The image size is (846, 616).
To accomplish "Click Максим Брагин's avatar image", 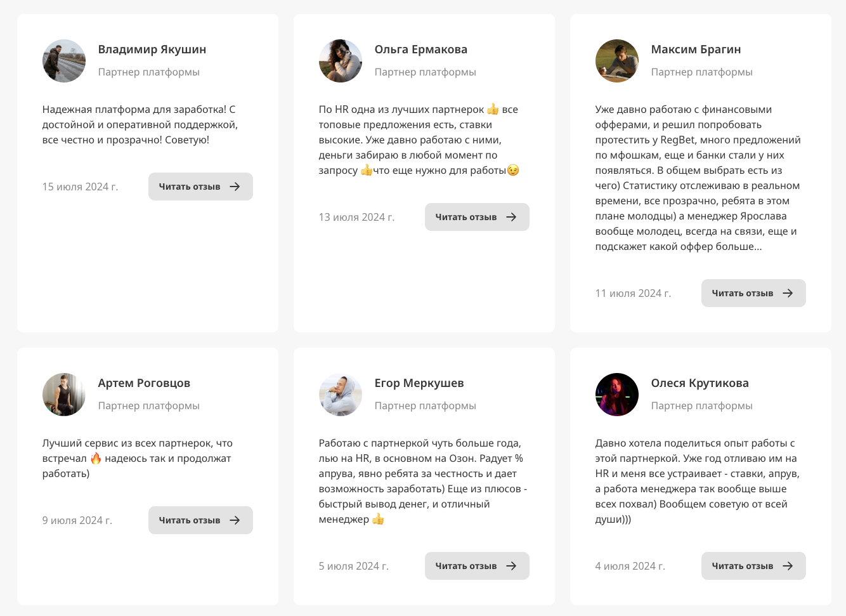I will 617,61.
